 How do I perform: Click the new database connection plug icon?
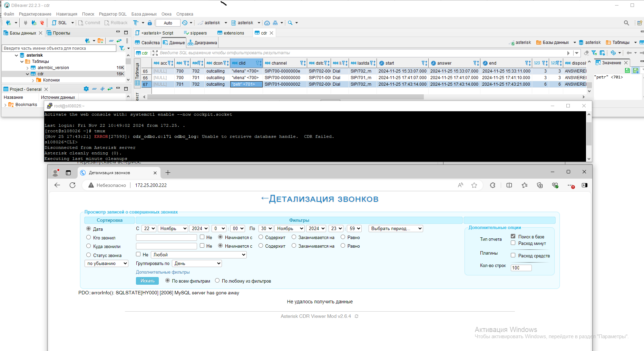pyautogui.click(x=8, y=23)
